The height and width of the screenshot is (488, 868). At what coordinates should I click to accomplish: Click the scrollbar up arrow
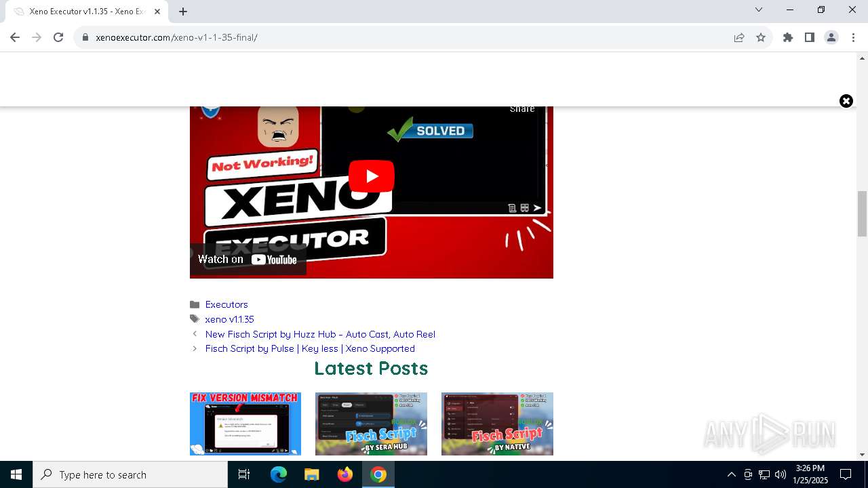(863, 58)
